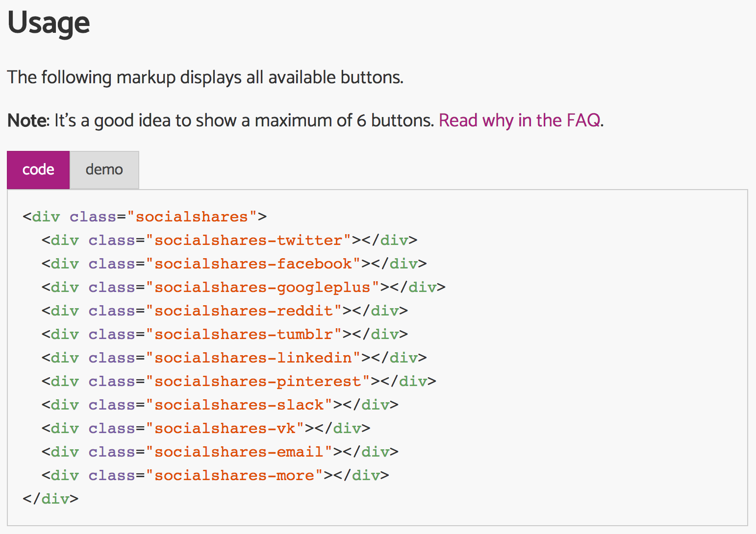Screen dimensions: 756x534
Task: Switch to the demo tab
Action: coord(104,170)
